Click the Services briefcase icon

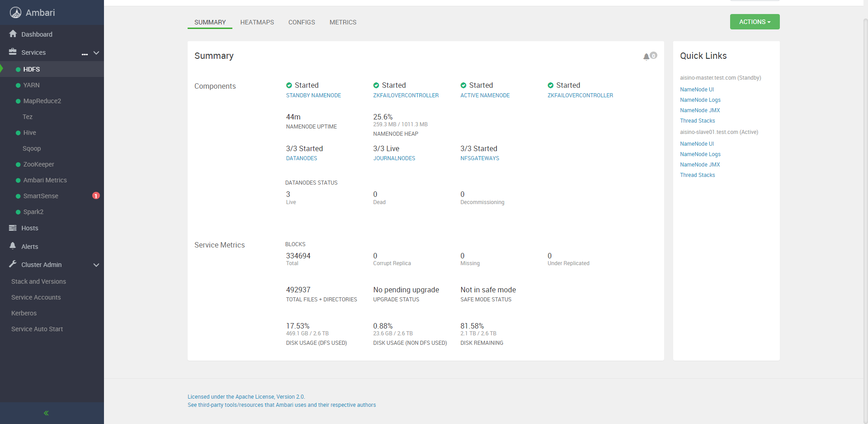(13, 52)
